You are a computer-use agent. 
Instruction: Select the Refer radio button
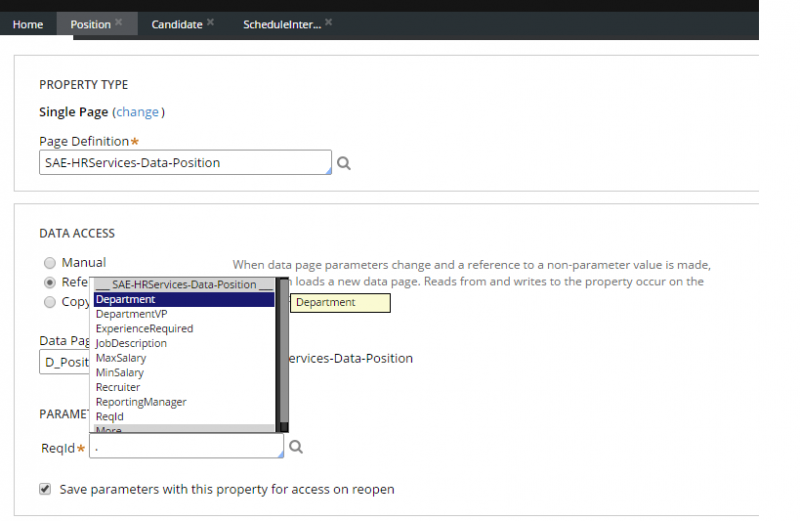[49, 282]
